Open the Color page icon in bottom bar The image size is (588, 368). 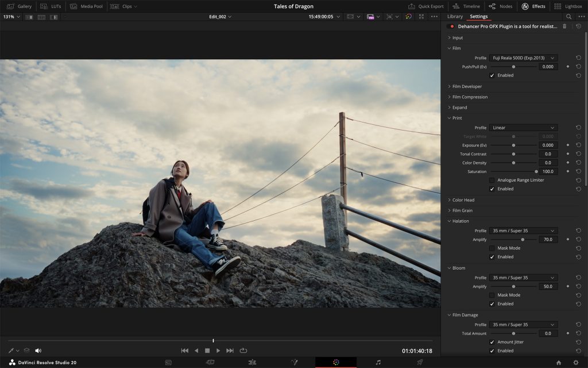[336, 362]
